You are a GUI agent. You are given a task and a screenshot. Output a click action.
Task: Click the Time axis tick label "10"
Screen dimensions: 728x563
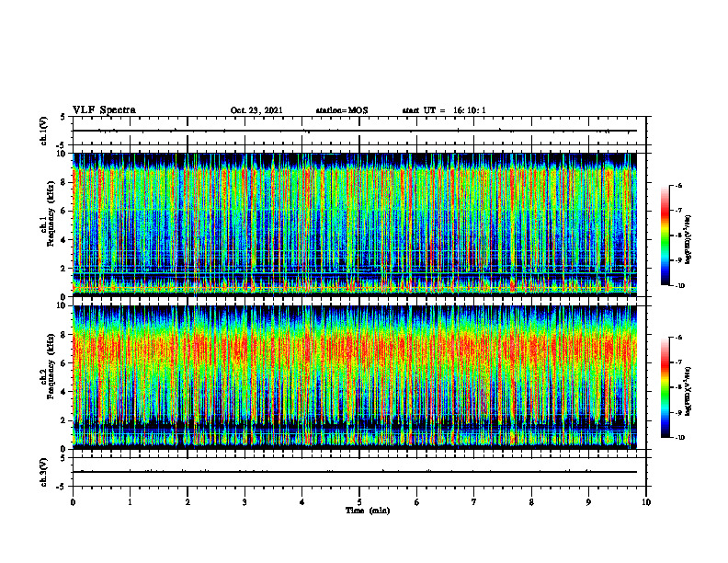click(646, 502)
